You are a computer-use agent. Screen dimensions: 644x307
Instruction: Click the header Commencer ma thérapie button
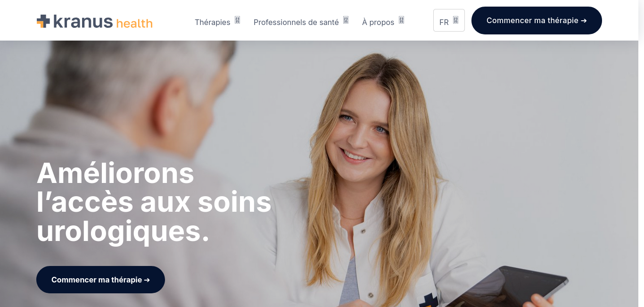pyautogui.click(x=537, y=20)
